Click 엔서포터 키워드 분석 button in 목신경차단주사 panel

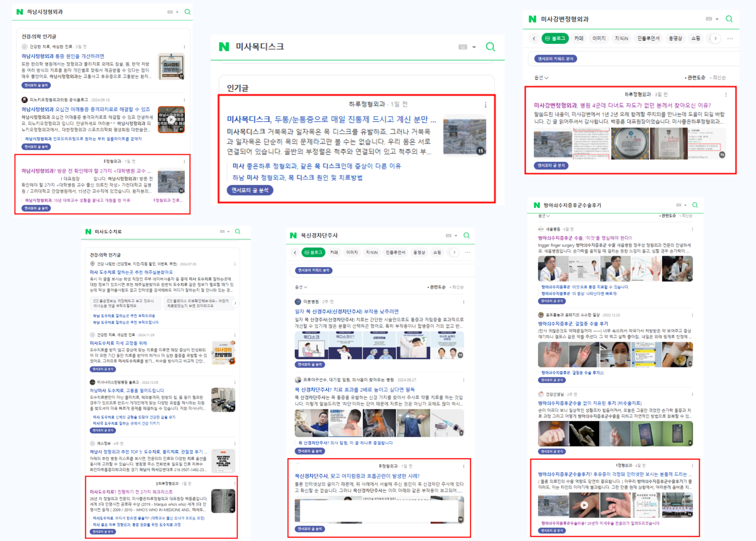[314, 270]
